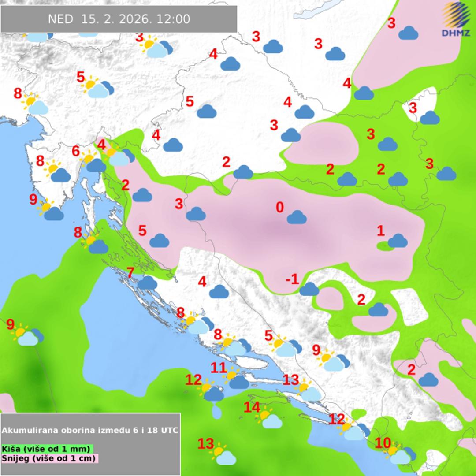Screen dimensions: 476x476
Task: Click the cloud icon next to 7
Action: point(147,283)
